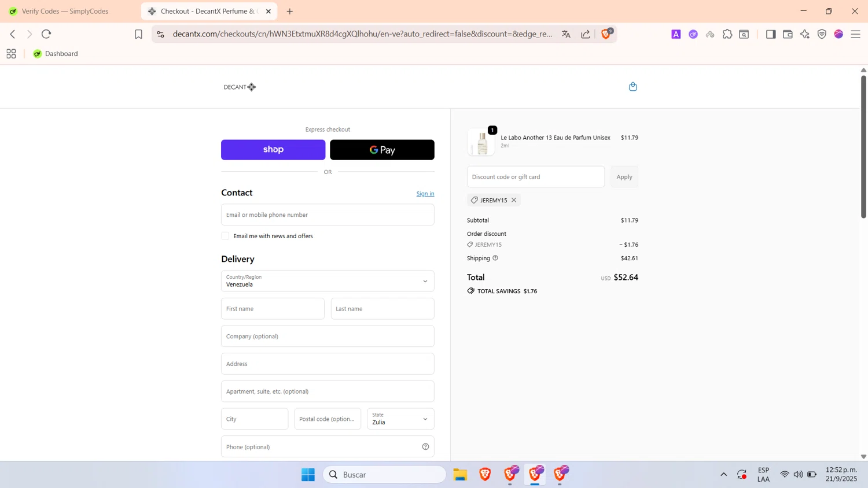Open site settings icon in address bar
Viewport: 868px width, 488px height.
161,34
